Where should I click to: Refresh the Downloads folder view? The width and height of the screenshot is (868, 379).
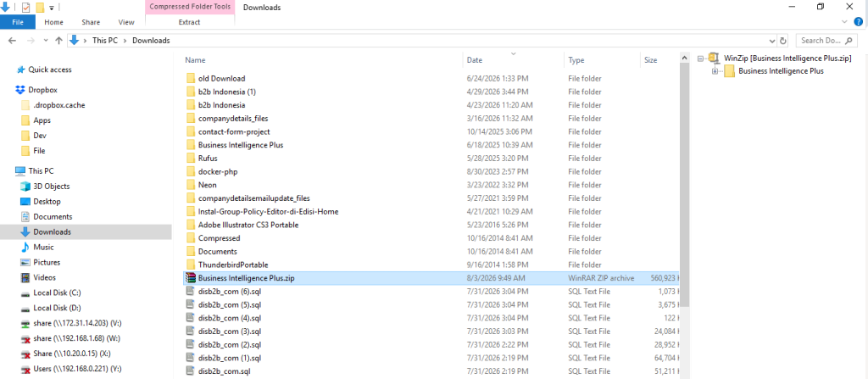click(782, 41)
